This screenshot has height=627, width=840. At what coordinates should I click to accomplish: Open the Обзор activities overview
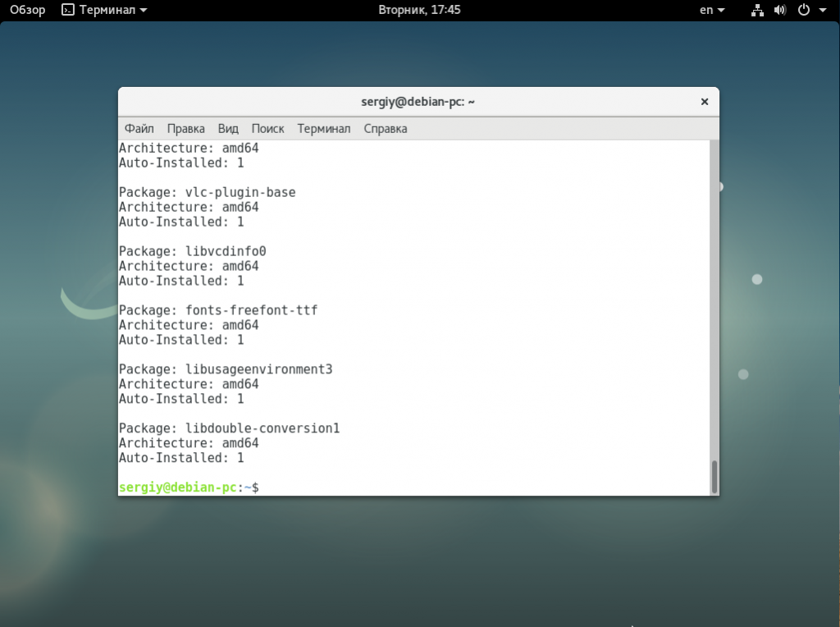27,10
